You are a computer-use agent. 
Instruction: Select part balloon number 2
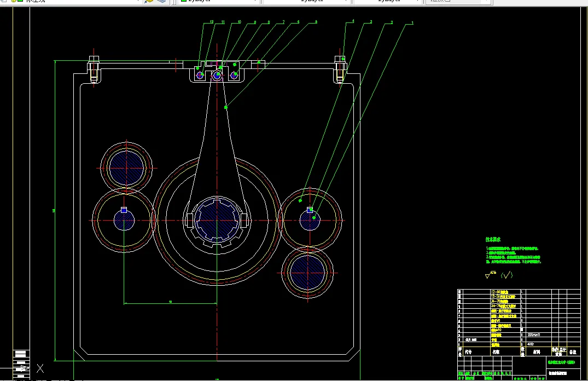pyautogui.click(x=392, y=22)
